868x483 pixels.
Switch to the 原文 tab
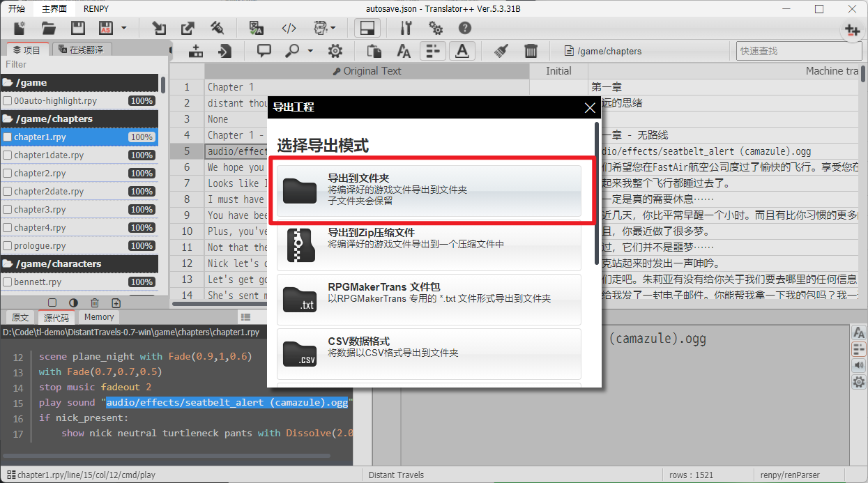(20, 317)
